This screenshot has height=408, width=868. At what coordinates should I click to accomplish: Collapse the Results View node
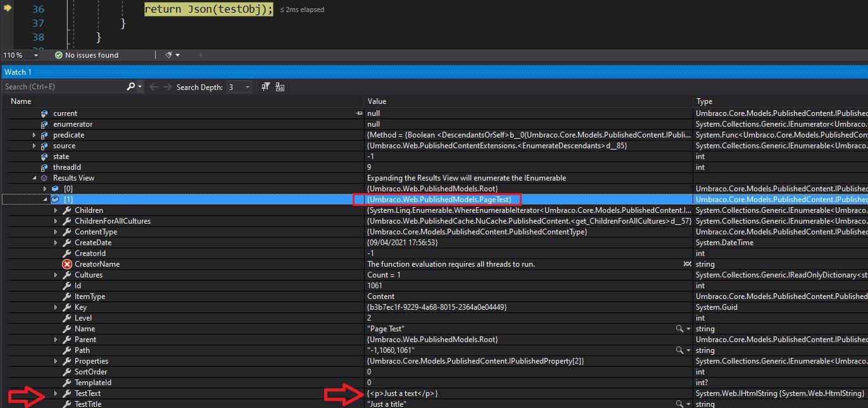[34, 178]
